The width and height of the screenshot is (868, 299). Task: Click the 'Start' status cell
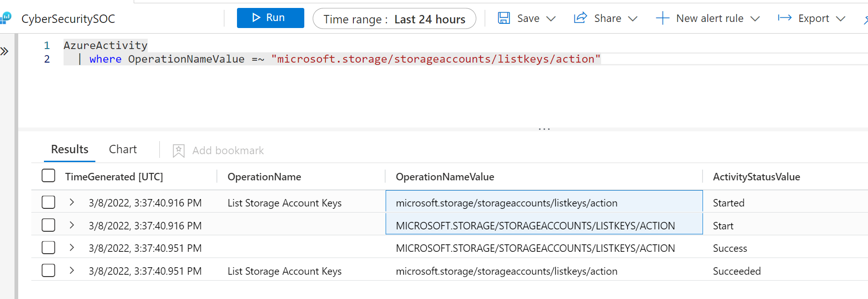point(723,226)
